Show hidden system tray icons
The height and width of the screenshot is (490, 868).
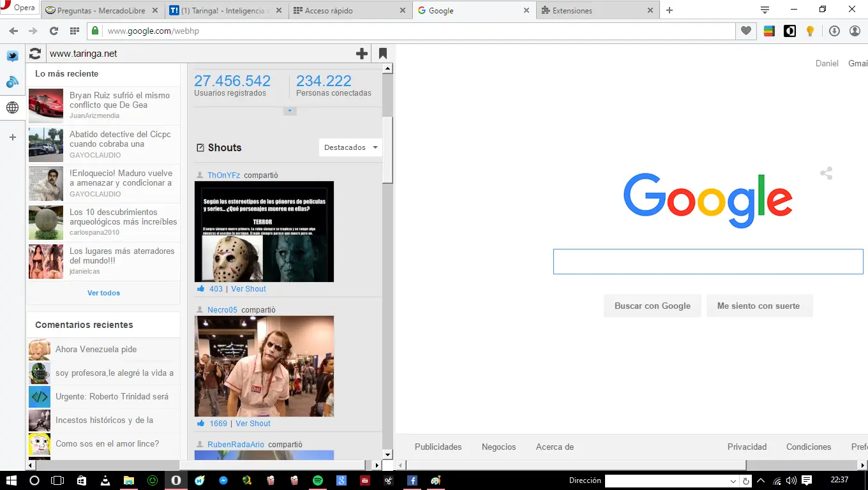point(761,480)
